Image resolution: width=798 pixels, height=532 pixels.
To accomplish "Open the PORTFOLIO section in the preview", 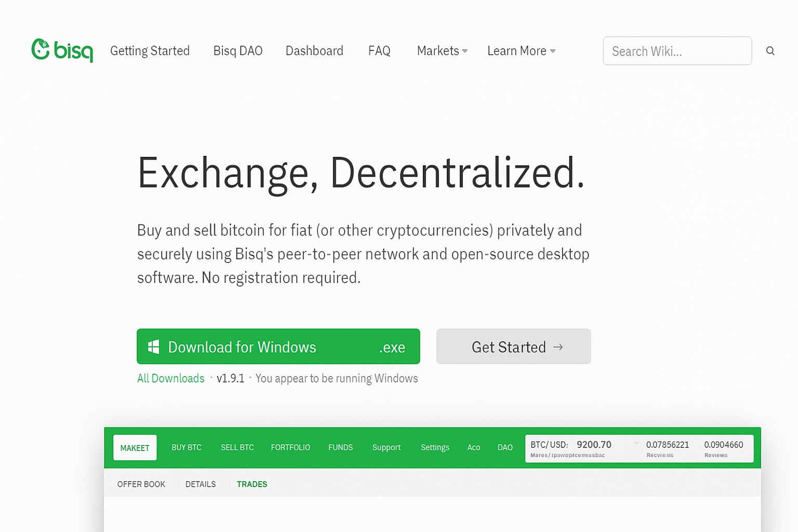I will [290, 447].
